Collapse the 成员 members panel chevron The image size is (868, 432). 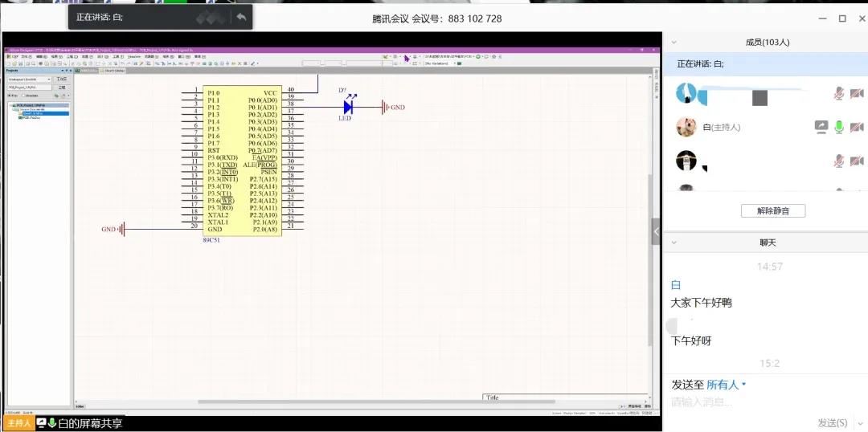[x=674, y=42]
